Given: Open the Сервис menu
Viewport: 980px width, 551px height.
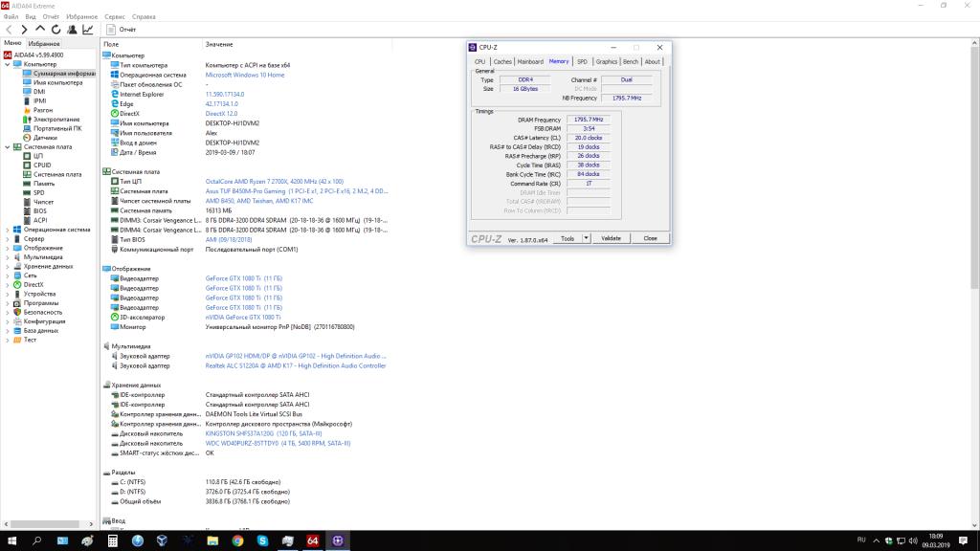Looking at the screenshot, I should click(115, 17).
